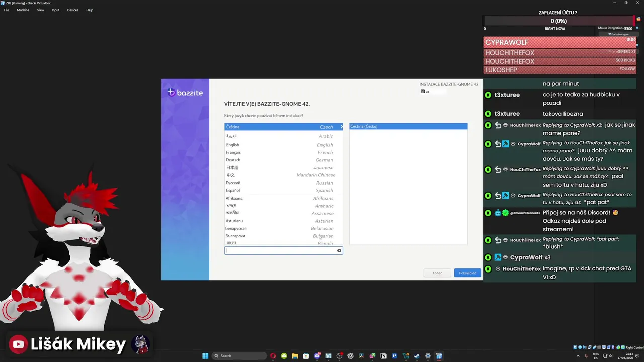This screenshot has height=362, width=644.
Task: Click the VirtualBox taskbar icon
Action: (439, 356)
